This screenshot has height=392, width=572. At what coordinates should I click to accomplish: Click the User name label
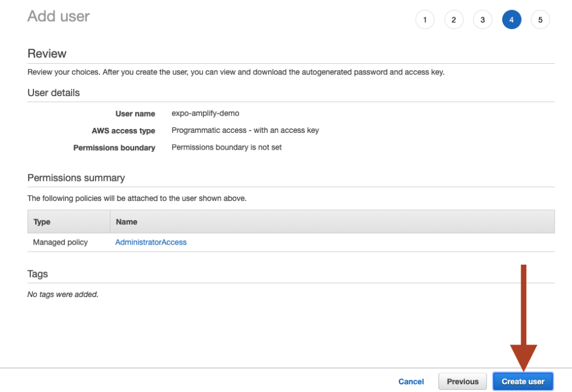point(135,114)
